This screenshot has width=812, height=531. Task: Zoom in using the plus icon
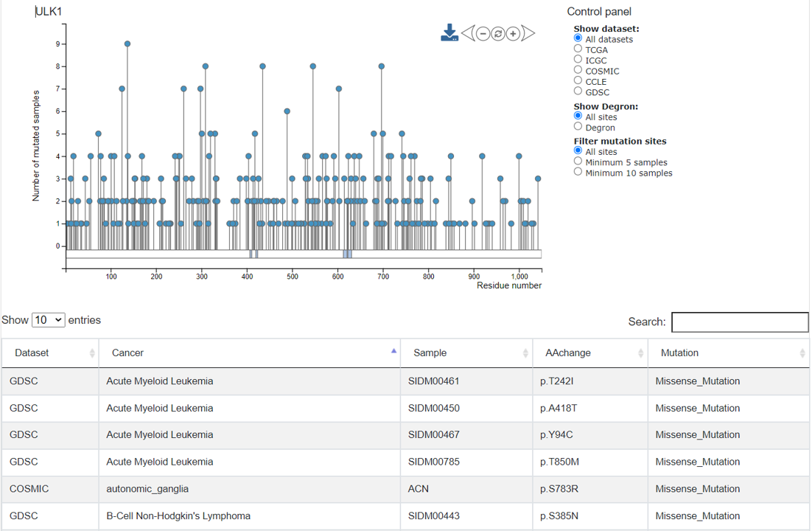point(513,33)
